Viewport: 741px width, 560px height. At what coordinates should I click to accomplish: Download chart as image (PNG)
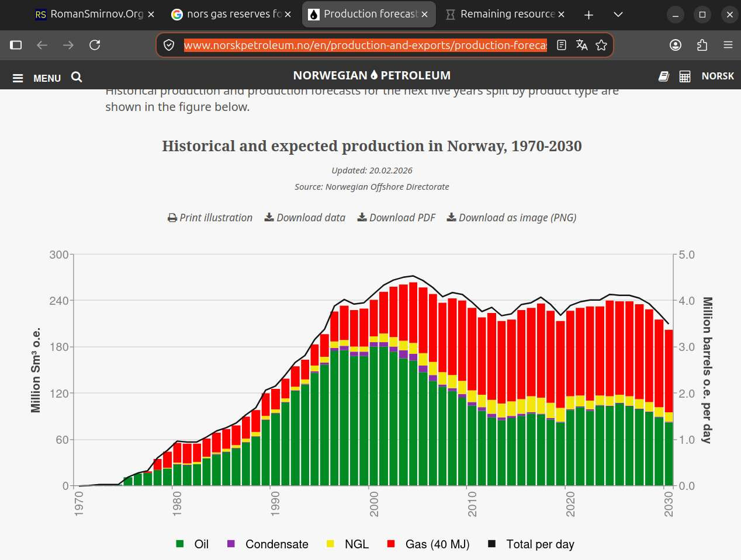click(x=511, y=217)
